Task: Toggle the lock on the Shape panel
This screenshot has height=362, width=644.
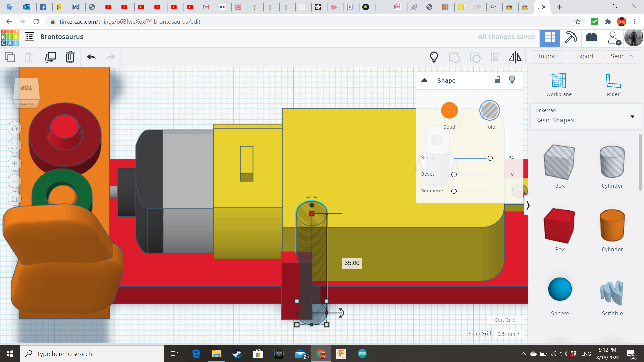Action: pos(498,80)
